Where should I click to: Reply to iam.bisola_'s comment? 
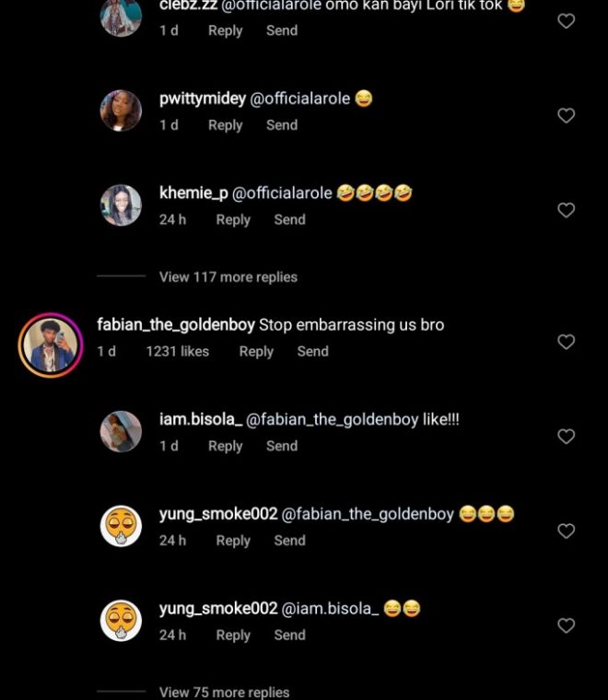tap(225, 446)
